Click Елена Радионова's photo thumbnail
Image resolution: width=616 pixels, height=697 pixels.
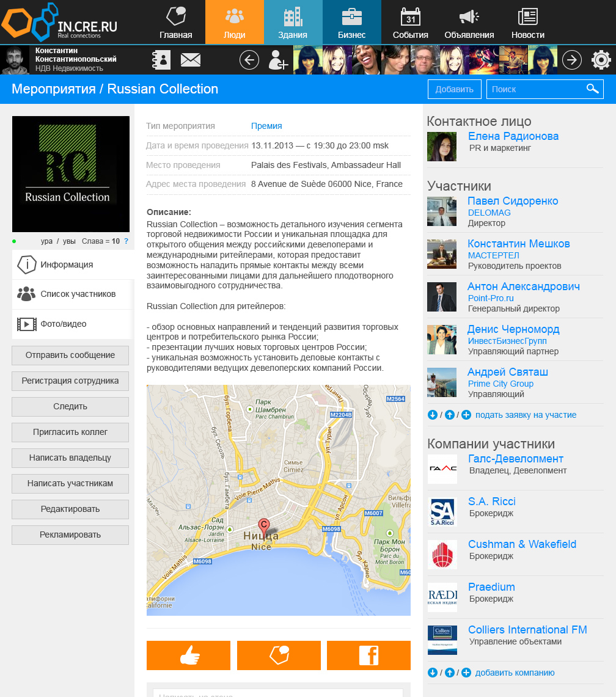(442, 146)
